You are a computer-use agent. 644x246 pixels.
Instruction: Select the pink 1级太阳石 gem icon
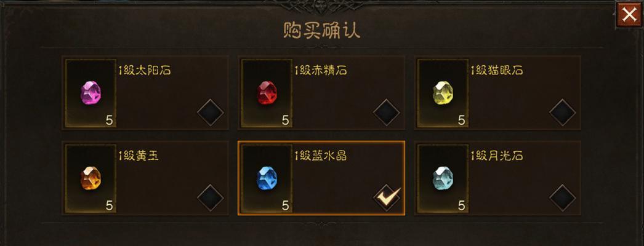91,93
